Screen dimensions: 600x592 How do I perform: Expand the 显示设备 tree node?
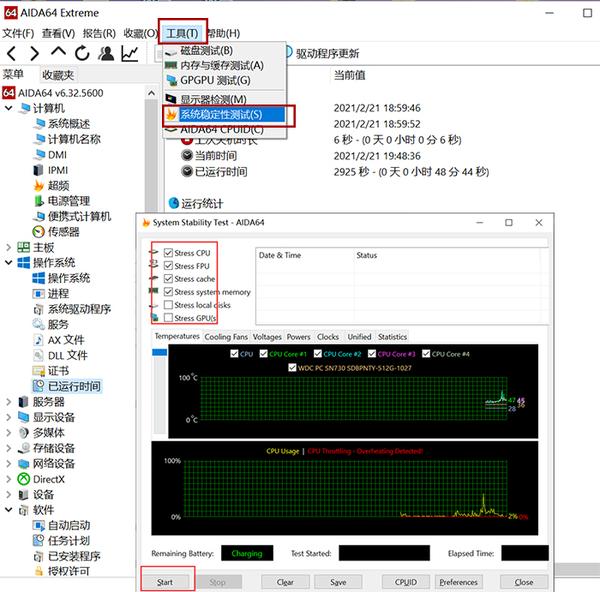pos(8,417)
